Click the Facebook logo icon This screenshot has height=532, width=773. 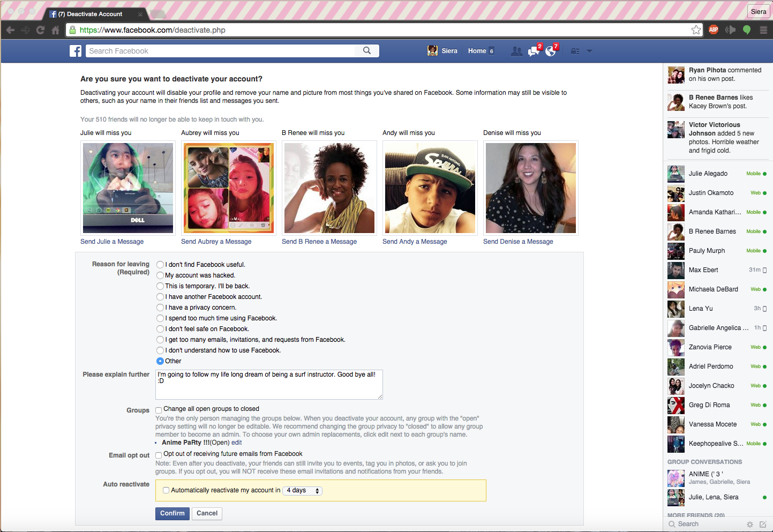[x=76, y=51]
